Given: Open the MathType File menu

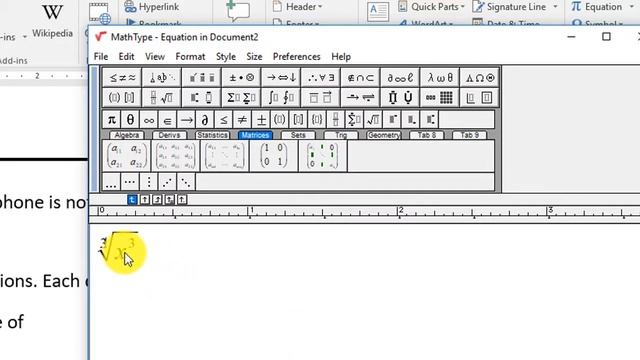Looking at the screenshot, I should pyautogui.click(x=101, y=57).
